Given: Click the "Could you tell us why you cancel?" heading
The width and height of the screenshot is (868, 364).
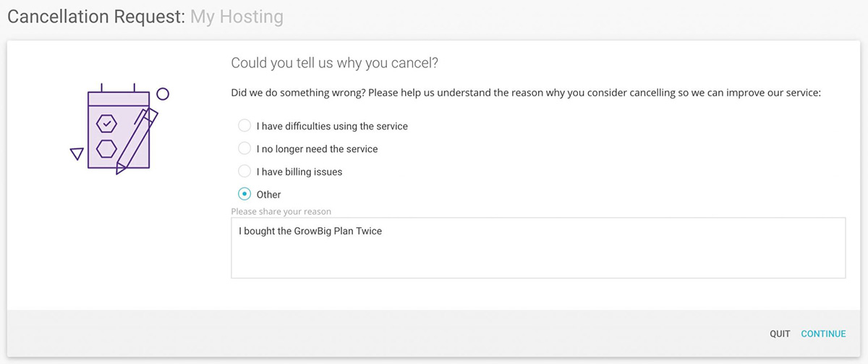Looking at the screenshot, I should click(x=334, y=63).
